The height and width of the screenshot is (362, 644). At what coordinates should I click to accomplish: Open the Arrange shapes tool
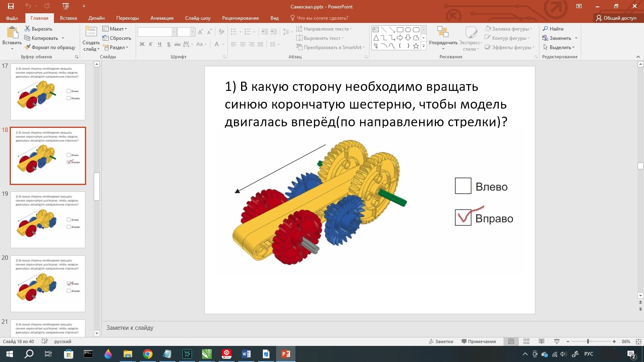tap(443, 33)
